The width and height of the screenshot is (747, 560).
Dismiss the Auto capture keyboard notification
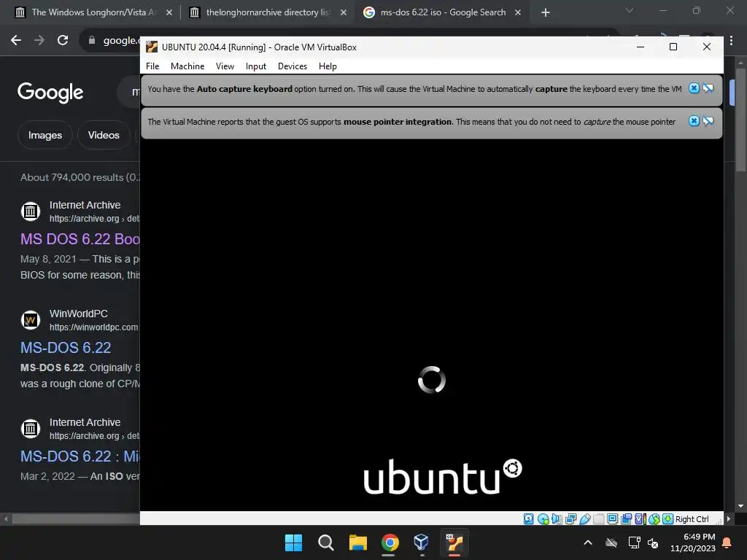694,88
